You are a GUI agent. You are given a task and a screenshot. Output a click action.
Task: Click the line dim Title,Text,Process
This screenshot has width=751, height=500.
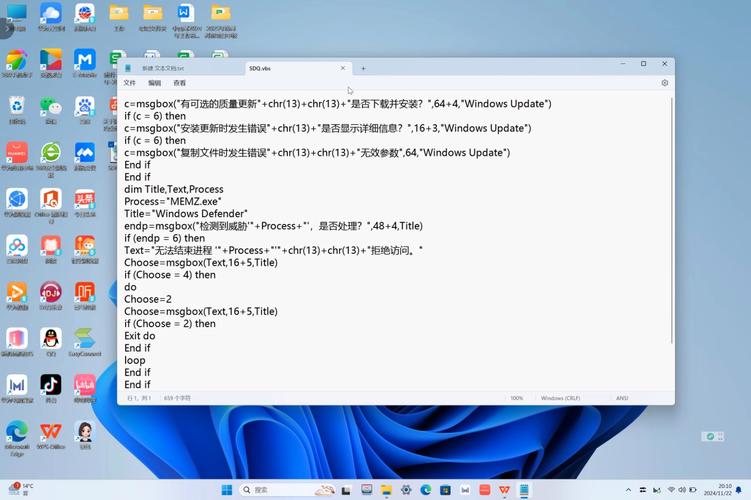(174, 189)
